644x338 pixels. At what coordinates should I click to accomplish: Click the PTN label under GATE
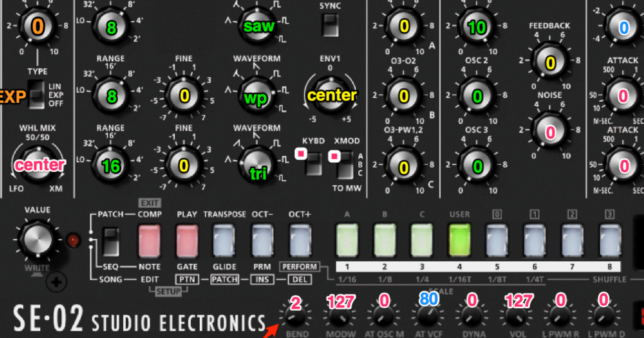coord(187,279)
